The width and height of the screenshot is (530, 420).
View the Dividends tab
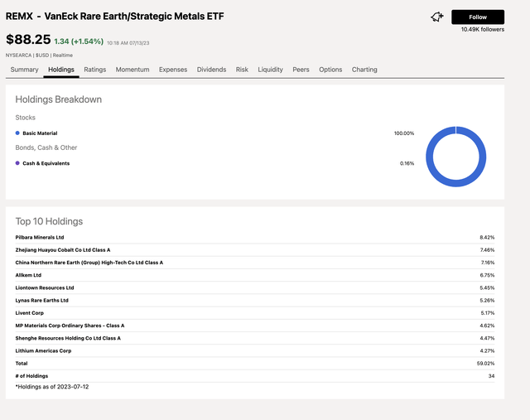click(211, 70)
